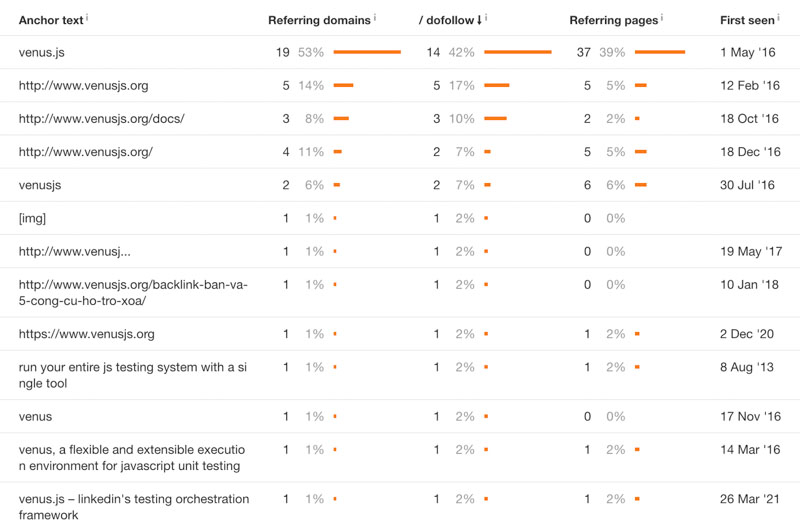Open the venus.js anchor text row
800x531 pixels.
(42, 52)
